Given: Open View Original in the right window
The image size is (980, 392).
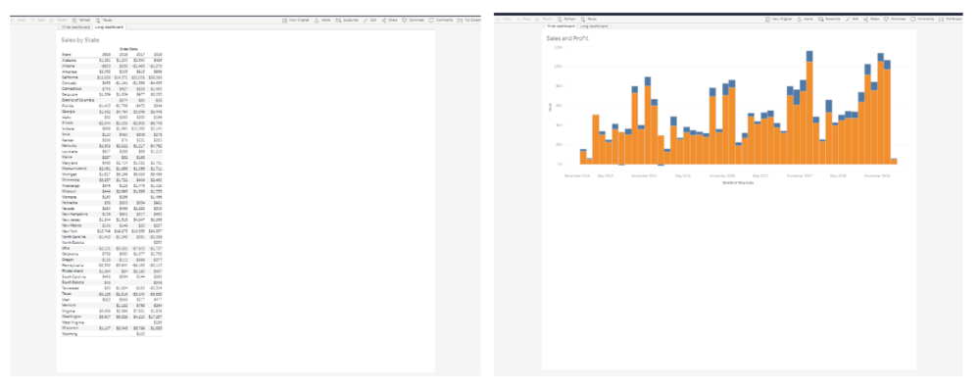Looking at the screenshot, I should point(779,20).
